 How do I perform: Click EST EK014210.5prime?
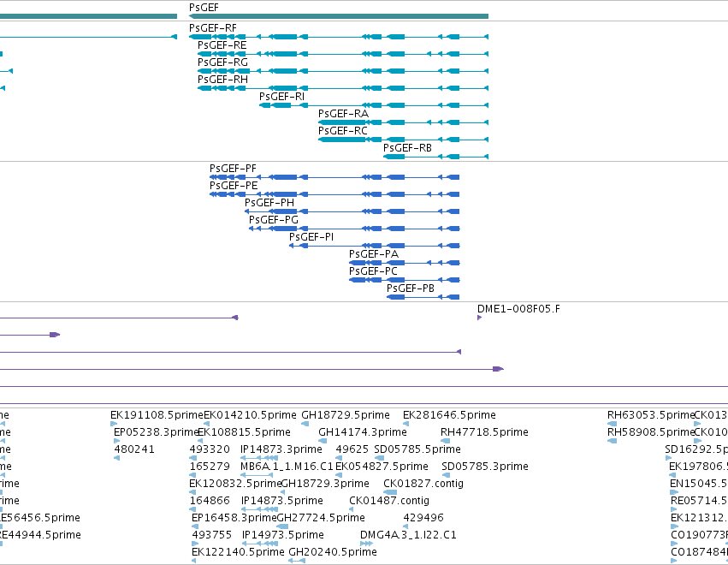pos(250,415)
